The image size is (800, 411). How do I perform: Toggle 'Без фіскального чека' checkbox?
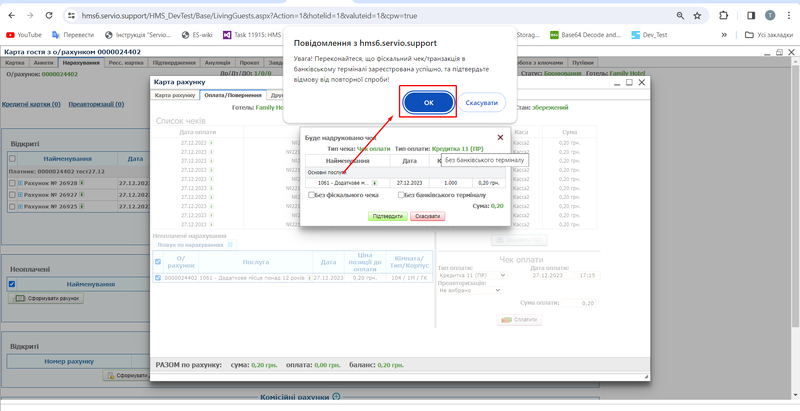[x=311, y=195]
